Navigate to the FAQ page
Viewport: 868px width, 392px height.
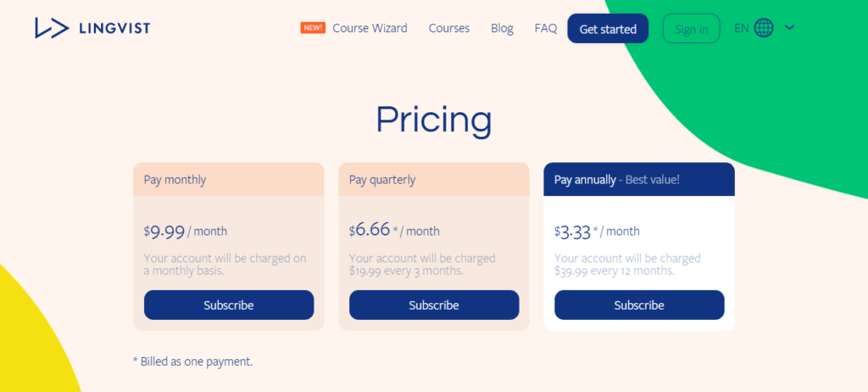[546, 28]
